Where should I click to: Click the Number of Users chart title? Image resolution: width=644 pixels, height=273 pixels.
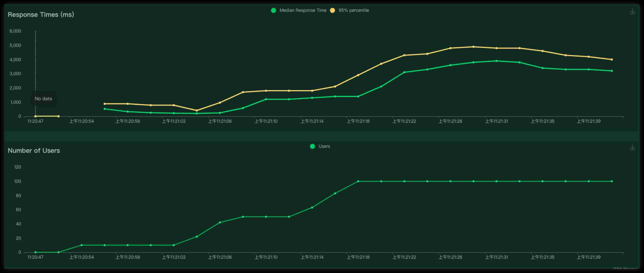pos(34,150)
